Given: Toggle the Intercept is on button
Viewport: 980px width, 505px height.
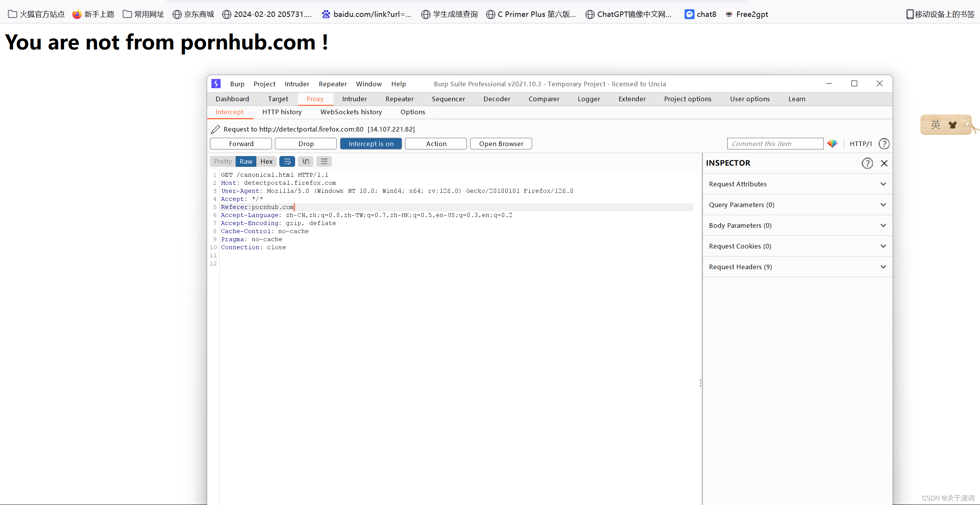Looking at the screenshot, I should (371, 144).
